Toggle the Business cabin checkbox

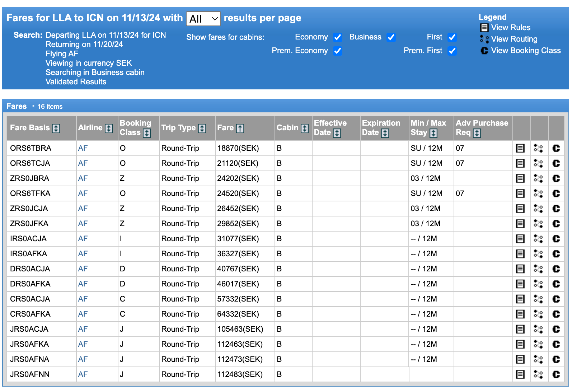click(391, 37)
